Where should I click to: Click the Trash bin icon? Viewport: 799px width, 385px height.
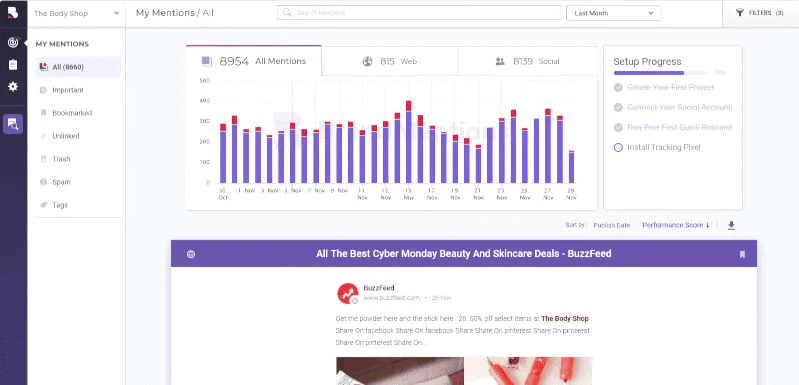coord(43,159)
